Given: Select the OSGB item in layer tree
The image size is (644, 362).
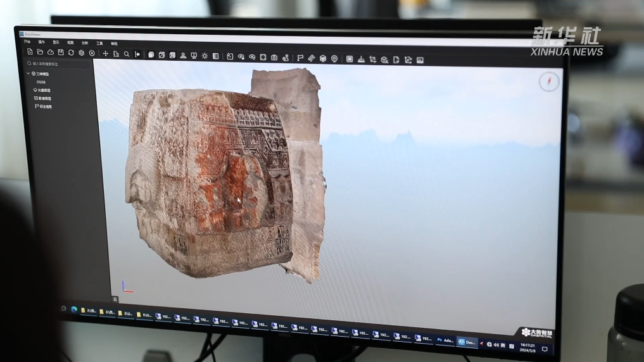Looking at the screenshot, I should point(41,82).
